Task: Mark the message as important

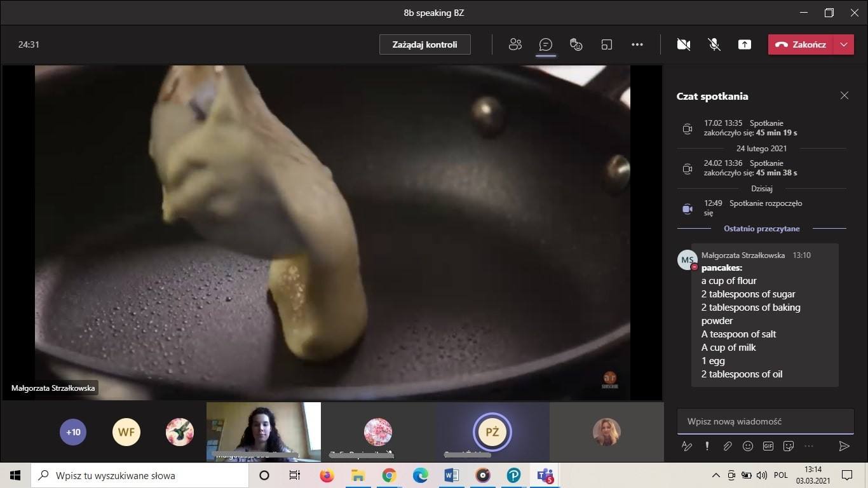Action: click(707, 446)
